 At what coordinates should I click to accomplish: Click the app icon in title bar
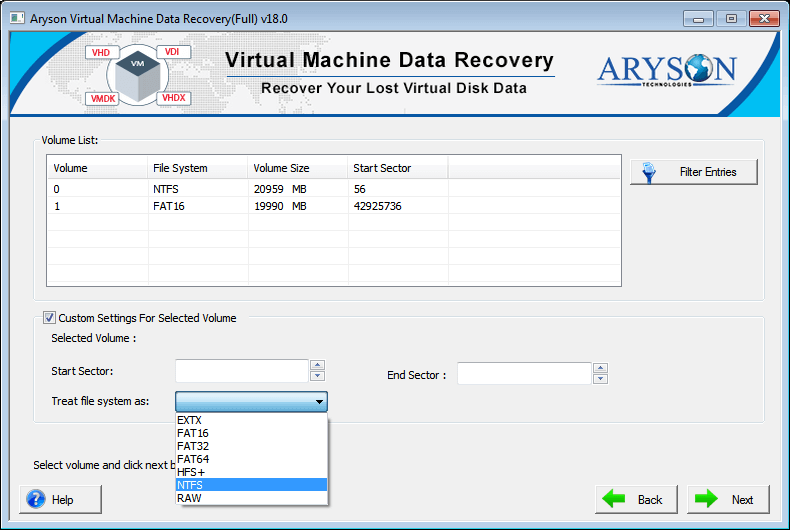point(17,18)
